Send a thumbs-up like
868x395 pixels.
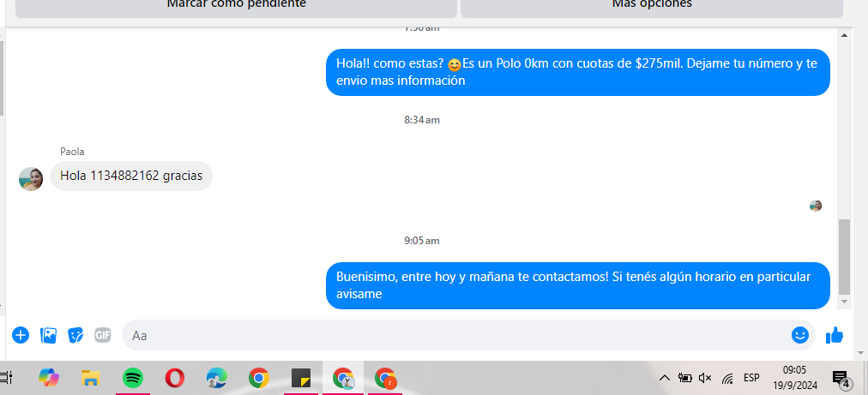pyautogui.click(x=835, y=335)
